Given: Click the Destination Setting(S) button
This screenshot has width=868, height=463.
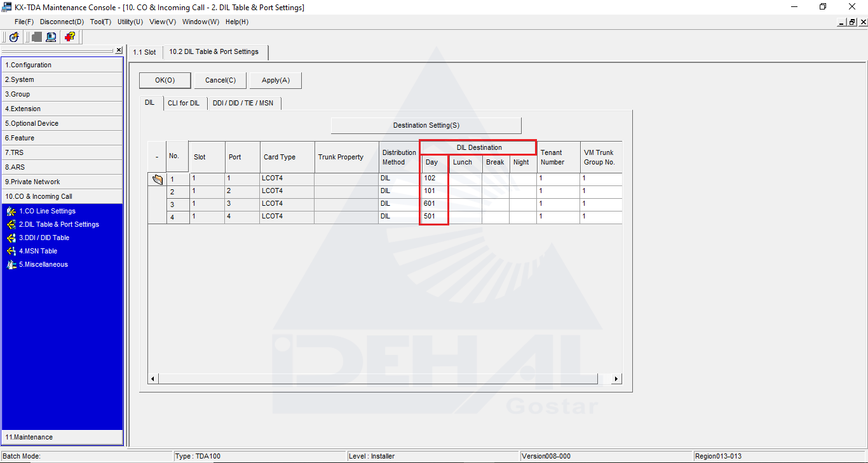Looking at the screenshot, I should click(426, 125).
